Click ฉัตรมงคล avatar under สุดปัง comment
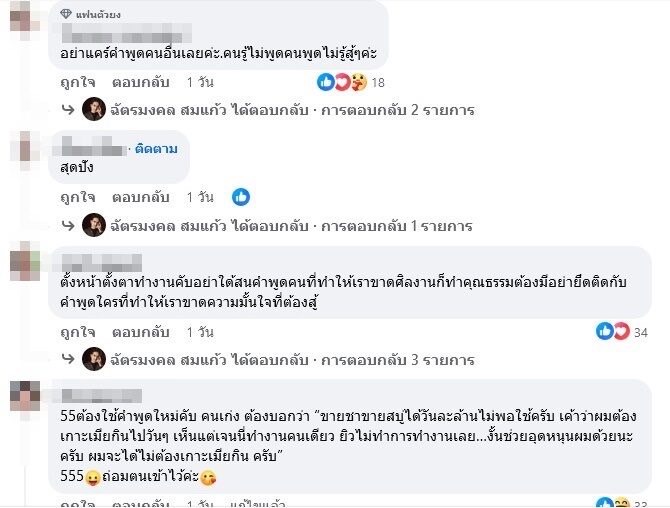 click(94, 225)
